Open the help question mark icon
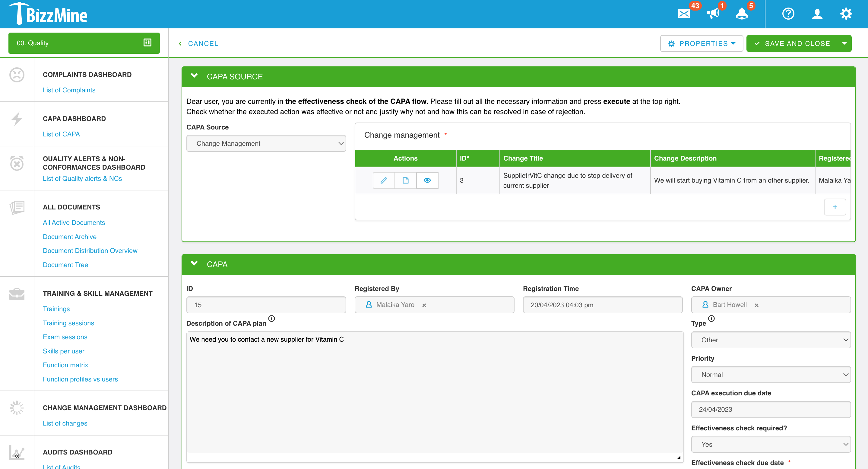 click(x=788, y=14)
